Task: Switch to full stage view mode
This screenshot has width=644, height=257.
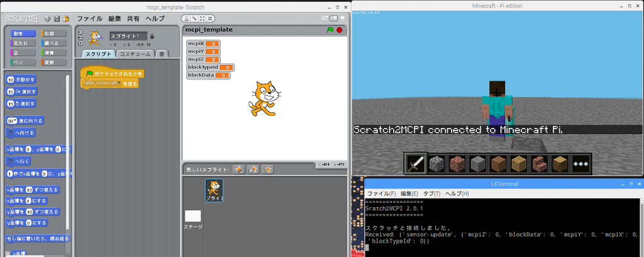Action: (x=333, y=18)
